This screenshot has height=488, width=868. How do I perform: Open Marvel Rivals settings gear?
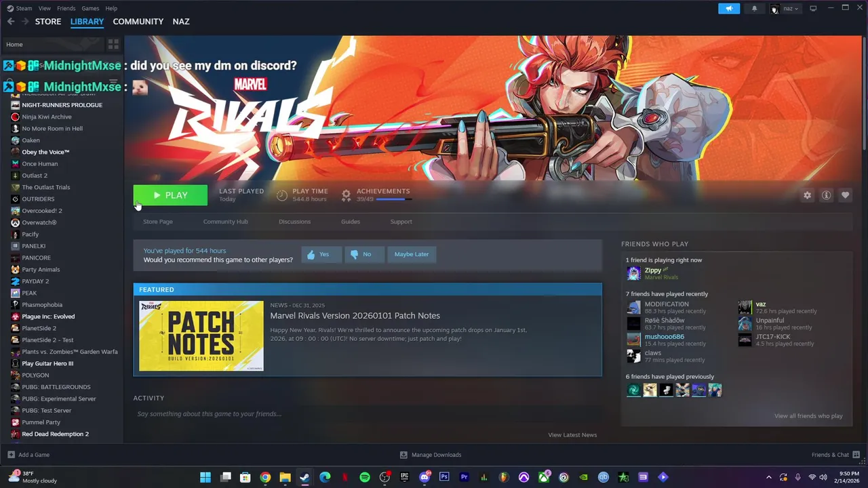[x=807, y=195]
